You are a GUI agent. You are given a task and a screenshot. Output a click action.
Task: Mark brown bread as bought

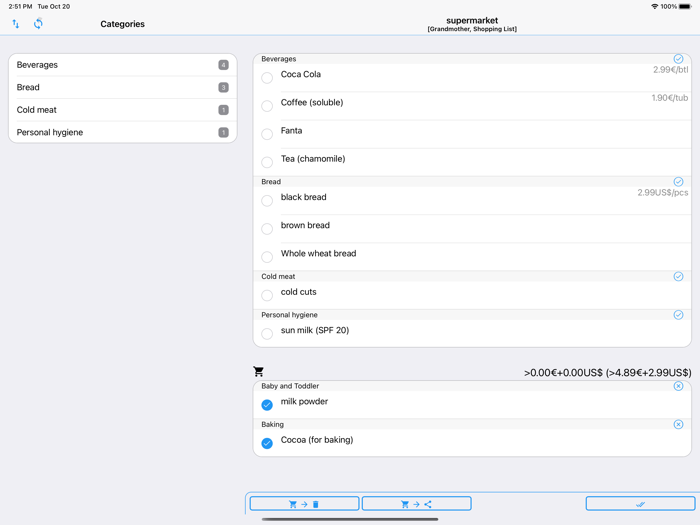pyautogui.click(x=267, y=229)
